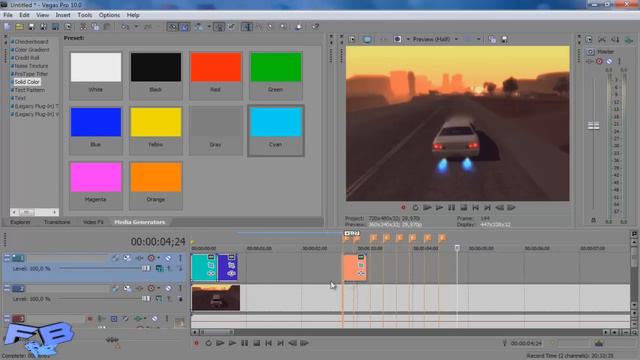Select Checkerboard generator in list
Screen dimensions: 640x360
(31, 42)
